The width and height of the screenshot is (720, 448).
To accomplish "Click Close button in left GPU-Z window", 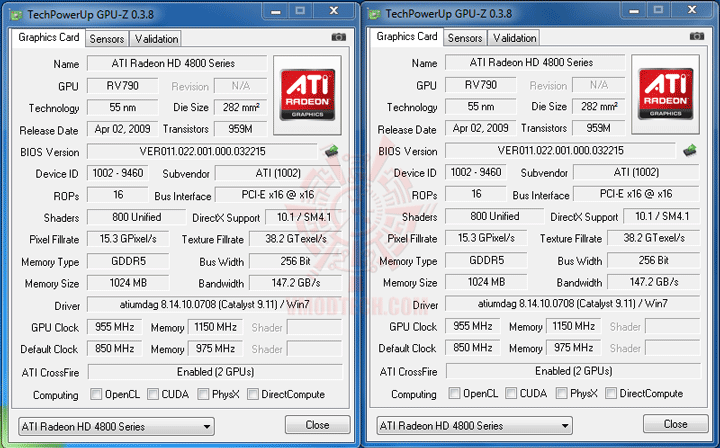I will (317, 425).
